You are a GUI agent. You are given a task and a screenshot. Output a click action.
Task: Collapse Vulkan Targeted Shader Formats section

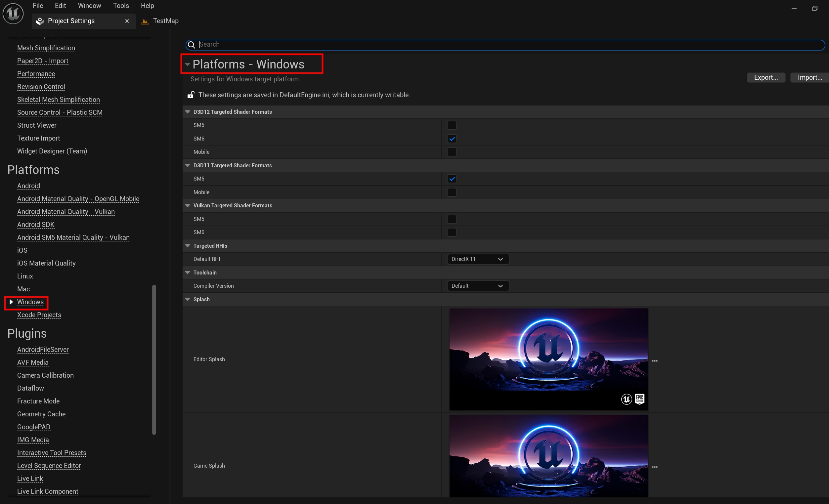(x=187, y=206)
